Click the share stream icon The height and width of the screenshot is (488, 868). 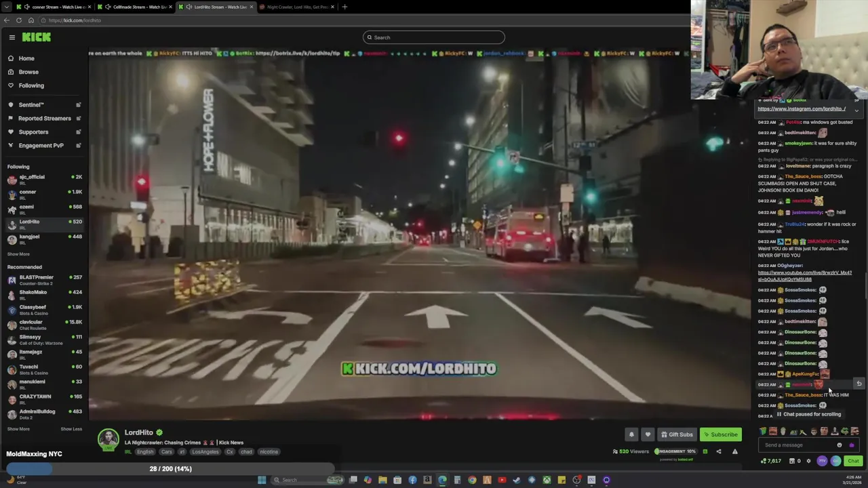(x=719, y=451)
